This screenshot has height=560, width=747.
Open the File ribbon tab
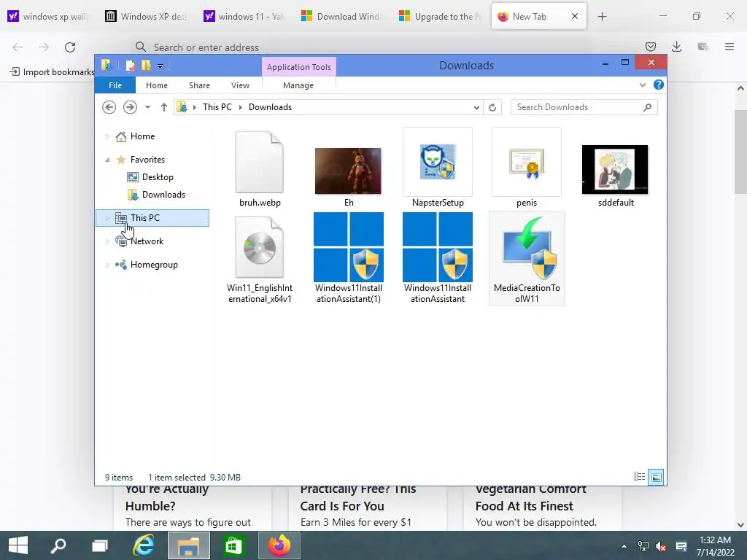(115, 85)
